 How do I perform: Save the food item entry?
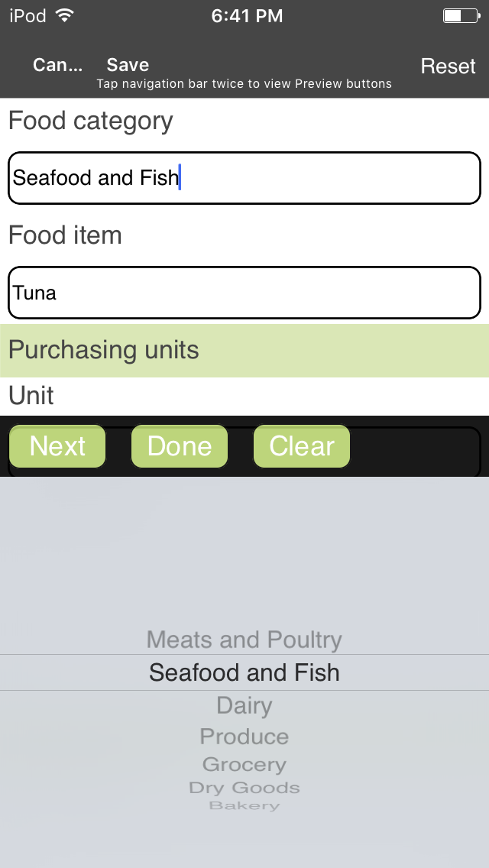[128, 65]
